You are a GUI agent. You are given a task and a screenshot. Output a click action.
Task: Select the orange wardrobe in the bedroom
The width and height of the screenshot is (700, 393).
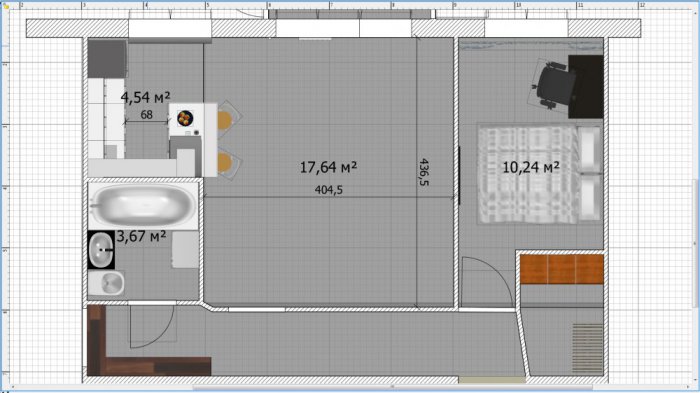(562, 269)
